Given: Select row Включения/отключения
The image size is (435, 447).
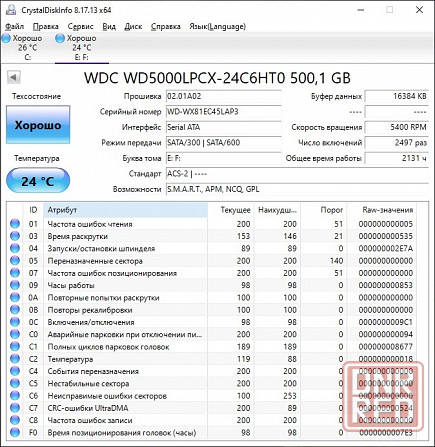Looking at the screenshot, I should pos(212,322).
